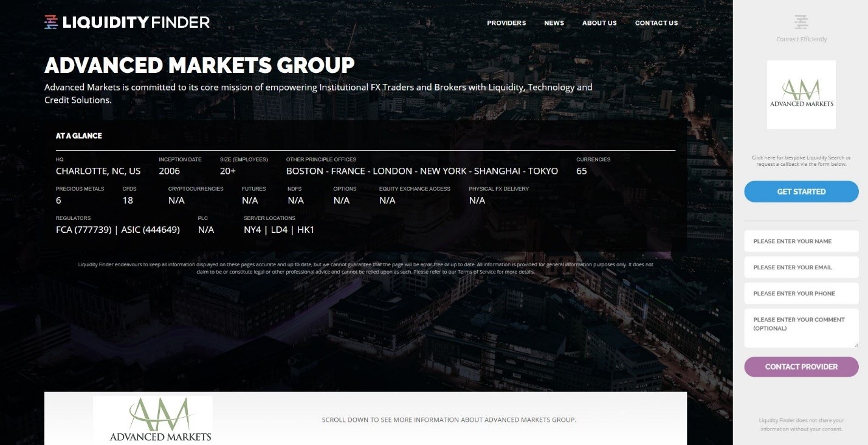Image resolution: width=868 pixels, height=445 pixels.
Task: Click the Advanced Markets logo thumbnail in sidebar
Action: click(x=801, y=94)
